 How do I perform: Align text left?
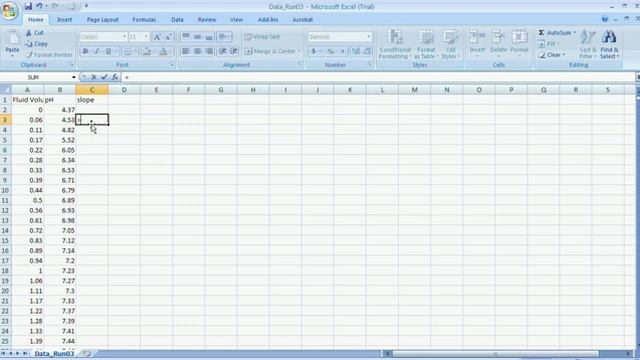coord(186,51)
